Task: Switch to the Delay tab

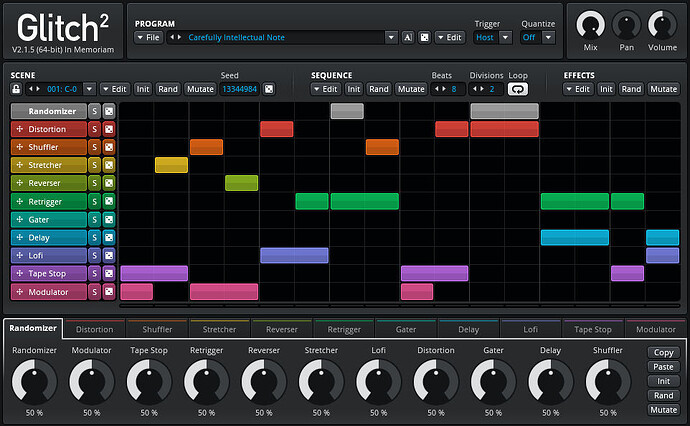Action: 468,329
